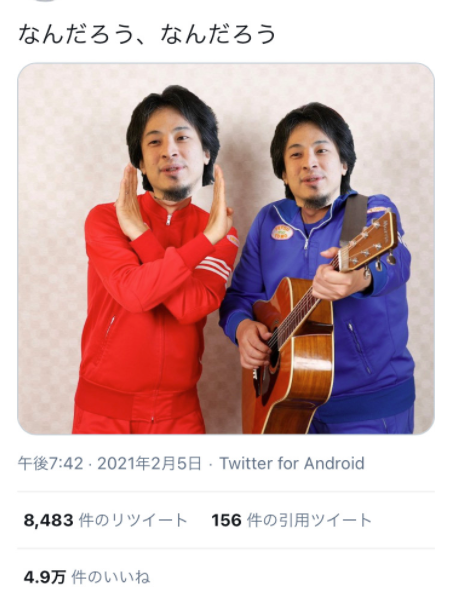Click the 件のリツイート label
This screenshot has height=590, width=451.
[x=133, y=520]
